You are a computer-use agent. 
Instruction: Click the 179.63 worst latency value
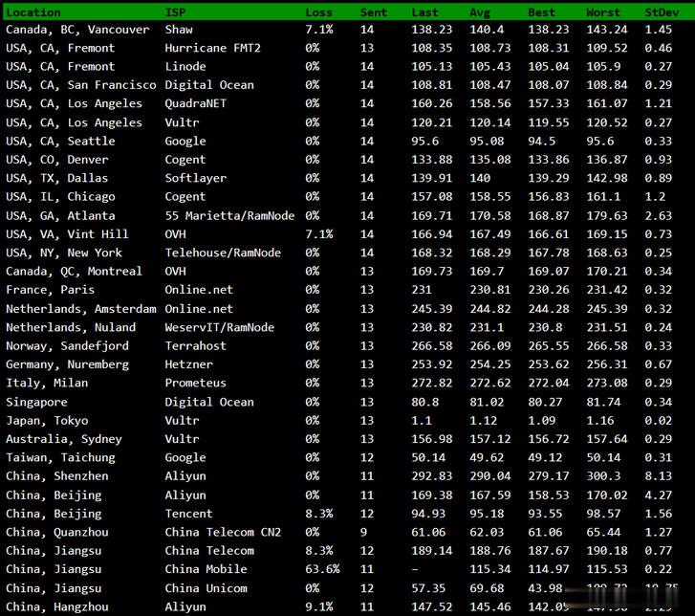(606, 216)
